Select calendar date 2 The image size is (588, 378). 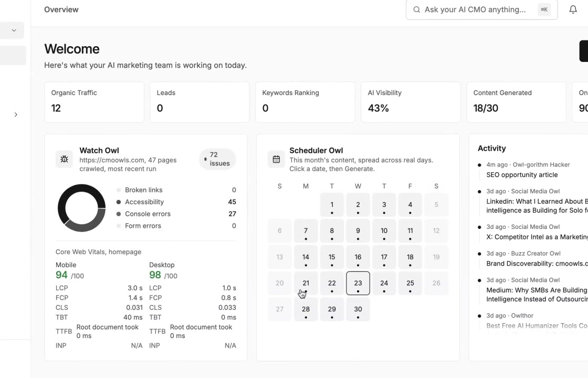click(x=358, y=205)
